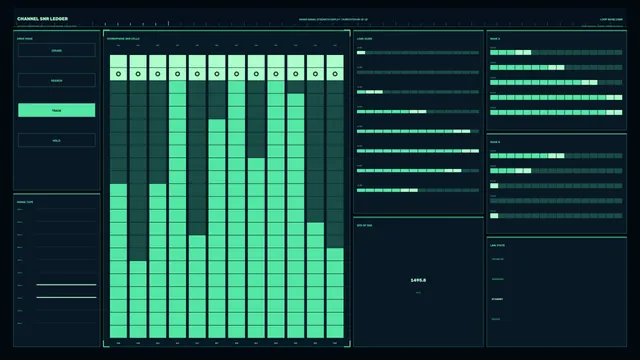Click the first level bar in Rack A
Viewport: 640px width, 360px height.
(x=556, y=53)
